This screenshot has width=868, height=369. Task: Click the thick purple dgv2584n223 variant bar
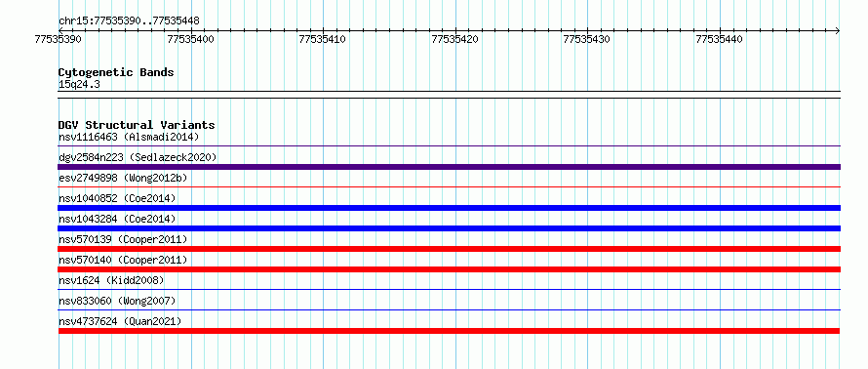click(x=449, y=167)
